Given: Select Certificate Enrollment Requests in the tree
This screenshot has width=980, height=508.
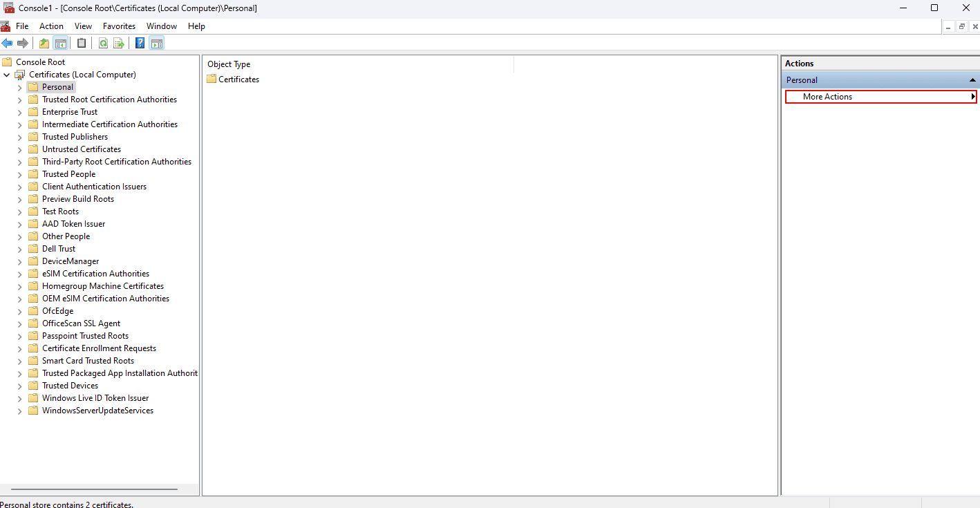Looking at the screenshot, I should (x=99, y=348).
